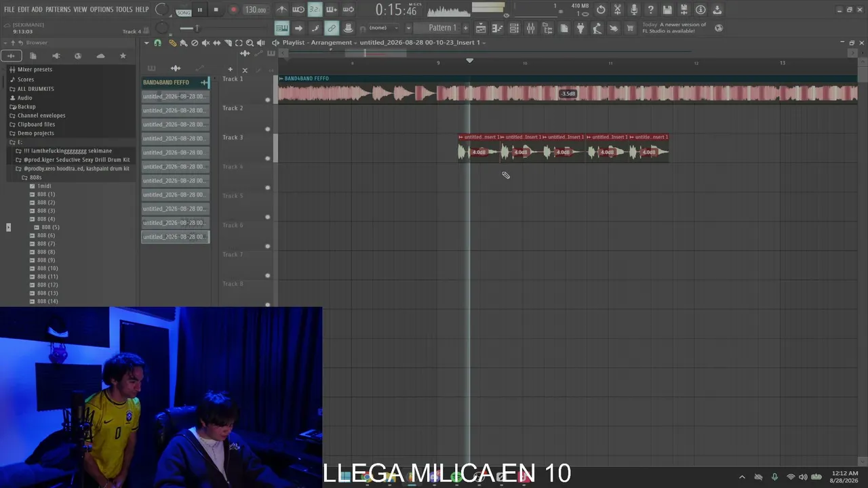868x488 pixels.
Task: Select the slip tool in Playlist toolbar
Action: pyautogui.click(x=217, y=43)
